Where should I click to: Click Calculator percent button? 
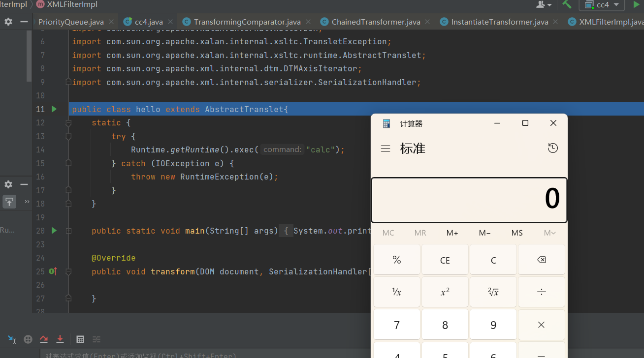[x=397, y=260]
